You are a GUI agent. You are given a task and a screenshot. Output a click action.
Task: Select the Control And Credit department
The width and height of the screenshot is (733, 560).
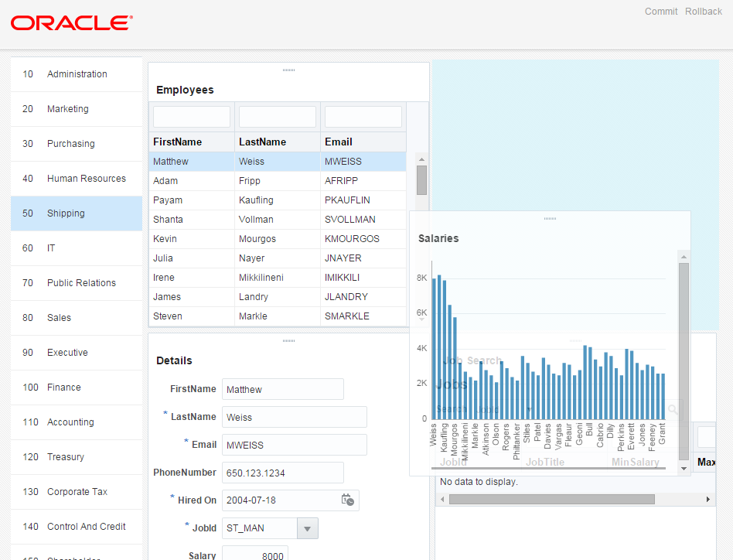coord(77,527)
